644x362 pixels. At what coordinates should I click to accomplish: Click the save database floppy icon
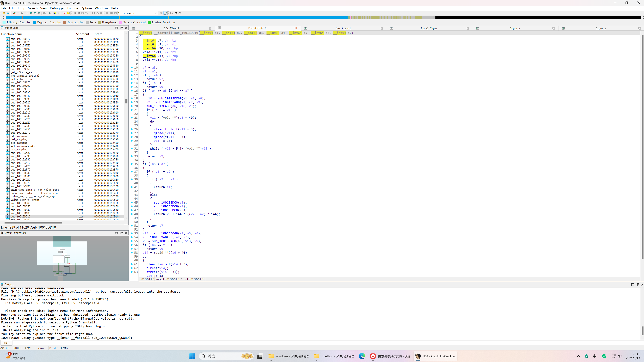pyautogui.click(x=8, y=13)
